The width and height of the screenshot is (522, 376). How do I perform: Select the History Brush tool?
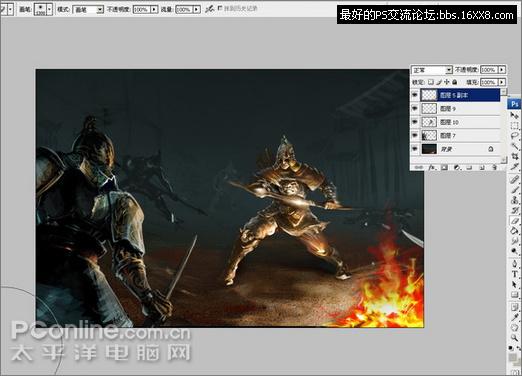tap(514, 210)
